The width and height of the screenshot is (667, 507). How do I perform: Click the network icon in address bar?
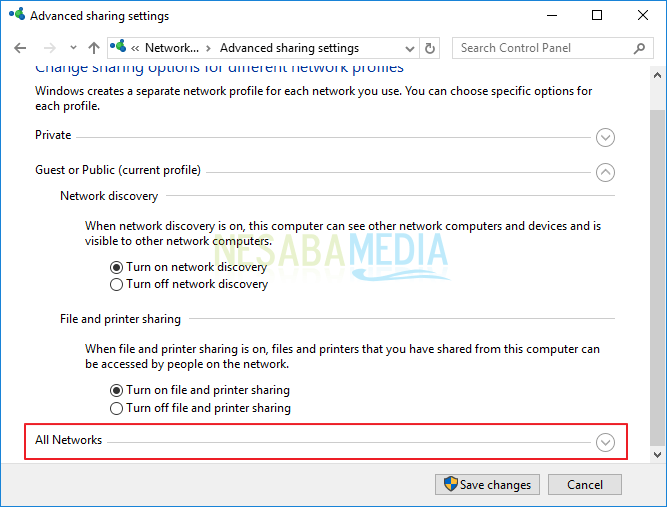click(118, 46)
